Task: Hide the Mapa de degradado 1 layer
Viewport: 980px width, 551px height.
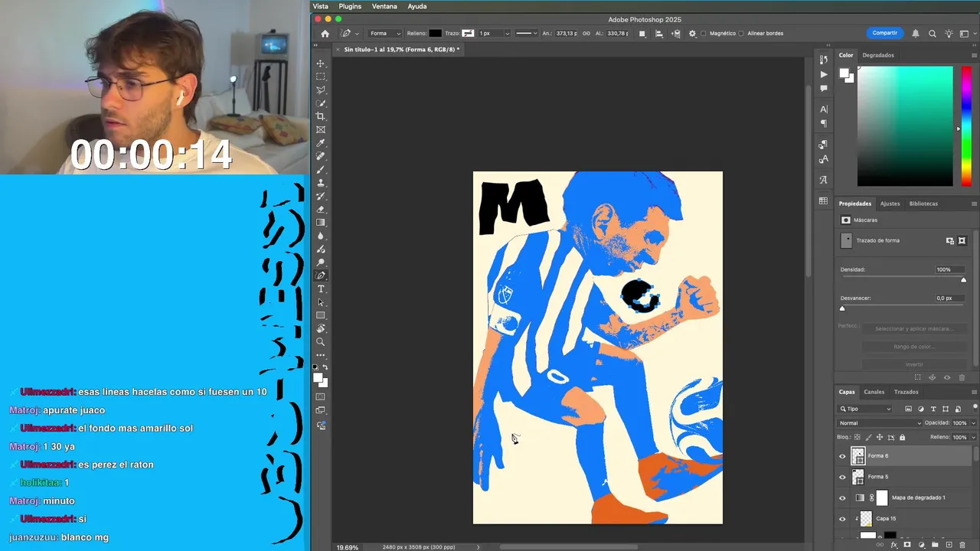Action: tap(843, 497)
